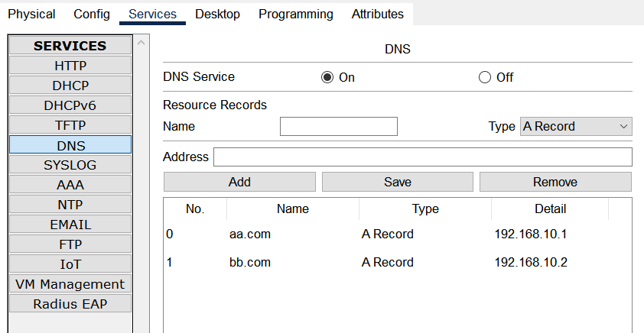
Task: Select the aa.com record name
Action: (x=249, y=234)
